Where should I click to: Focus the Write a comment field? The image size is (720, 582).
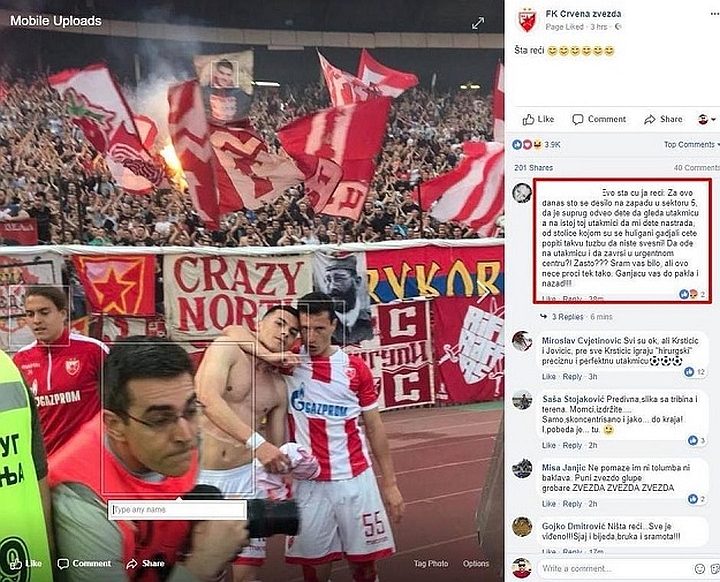tap(613, 569)
